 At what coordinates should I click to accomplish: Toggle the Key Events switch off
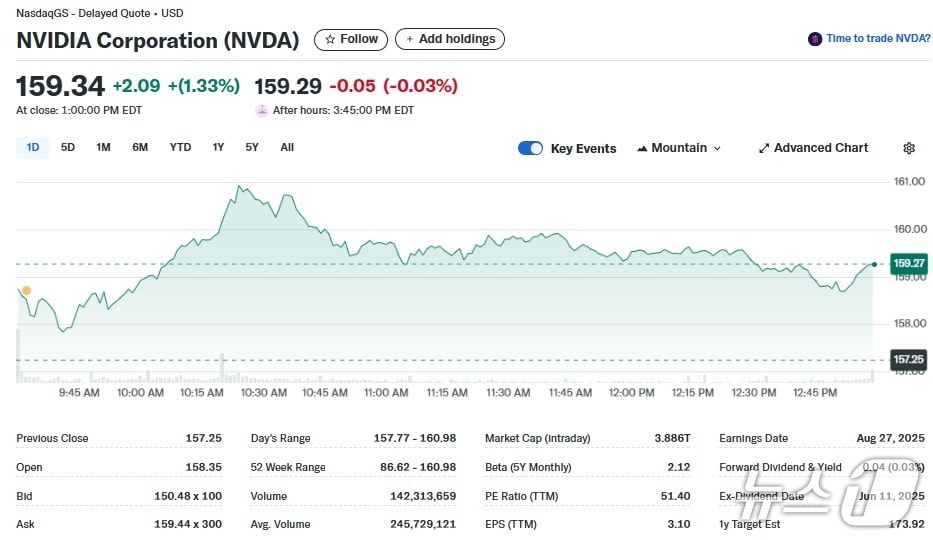tap(530, 148)
